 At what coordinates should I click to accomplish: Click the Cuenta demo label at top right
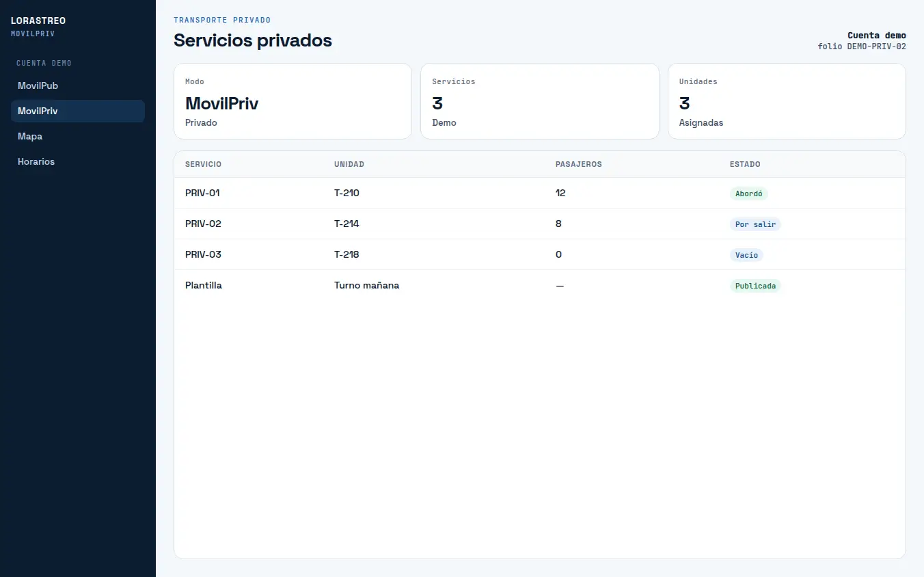click(x=877, y=36)
